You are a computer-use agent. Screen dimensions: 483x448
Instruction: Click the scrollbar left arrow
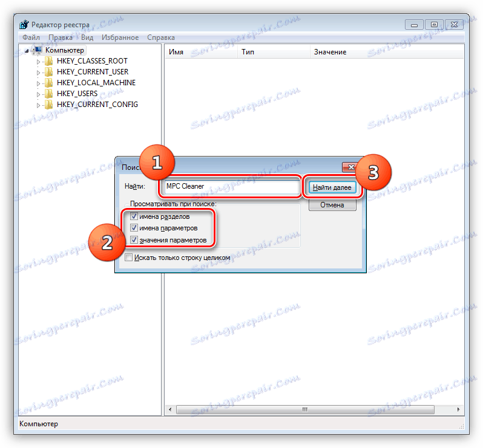170,409
